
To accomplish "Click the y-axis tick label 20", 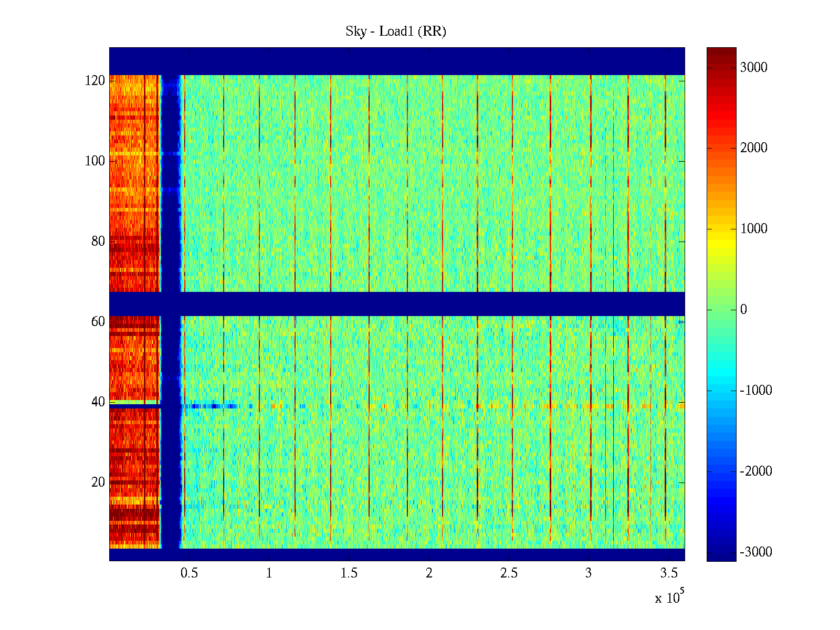I will point(98,482).
